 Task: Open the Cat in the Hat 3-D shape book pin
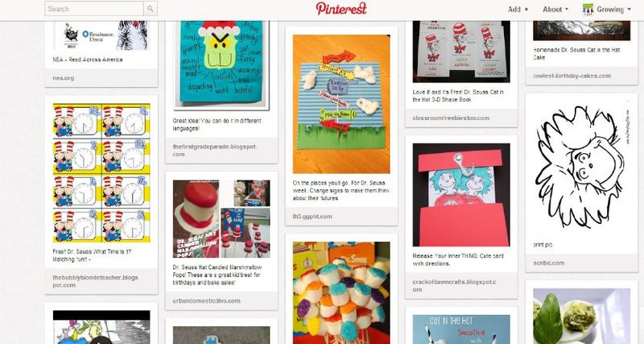pos(461,52)
